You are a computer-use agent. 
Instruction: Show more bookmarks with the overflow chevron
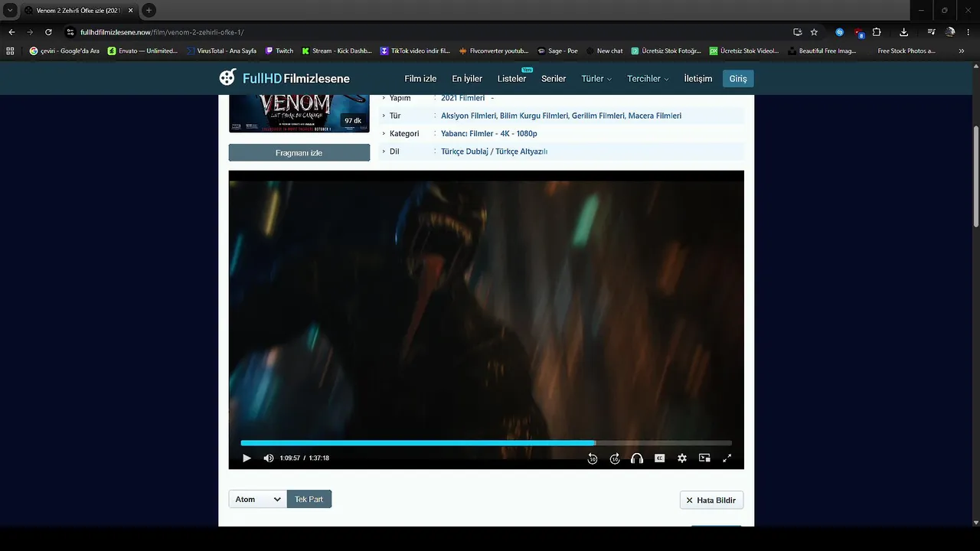coord(962,51)
